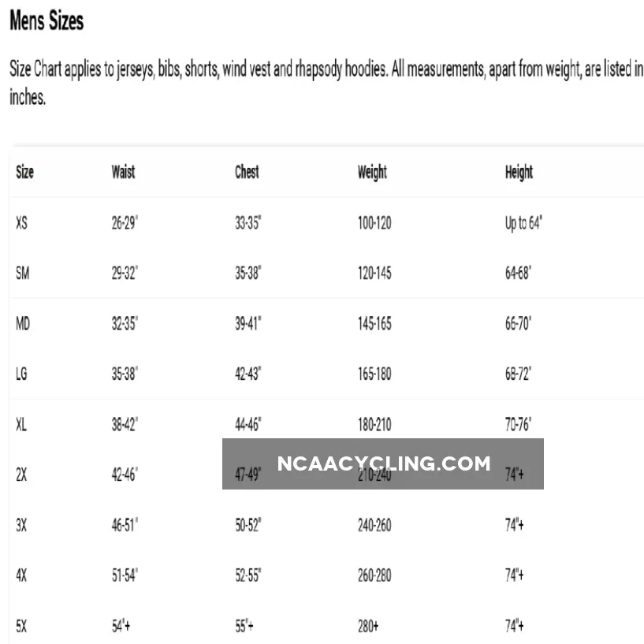The width and height of the screenshot is (644, 644).
Task: Select the LG size row label
Action: [22, 374]
